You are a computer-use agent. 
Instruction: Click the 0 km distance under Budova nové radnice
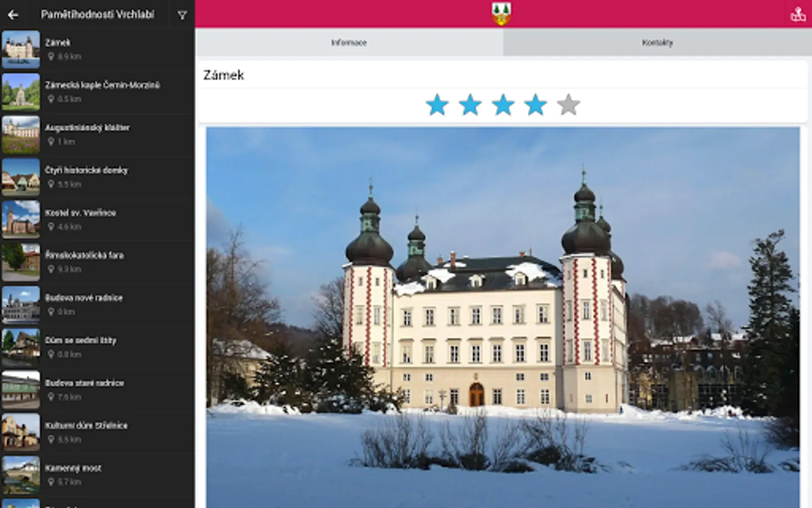point(66,312)
